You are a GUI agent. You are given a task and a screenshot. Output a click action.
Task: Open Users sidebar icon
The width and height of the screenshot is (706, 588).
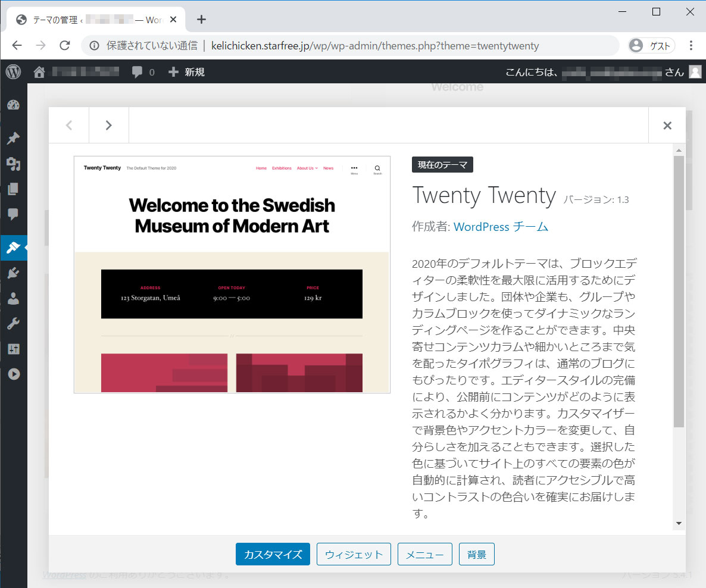pos(14,298)
